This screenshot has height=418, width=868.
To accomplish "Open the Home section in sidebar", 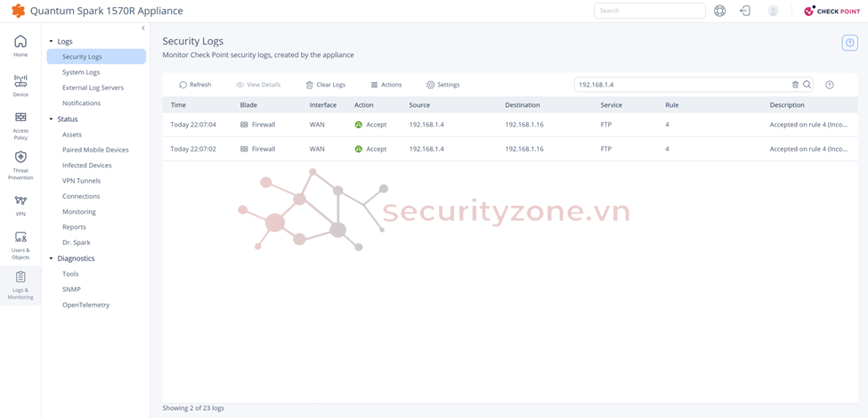I will (x=20, y=45).
